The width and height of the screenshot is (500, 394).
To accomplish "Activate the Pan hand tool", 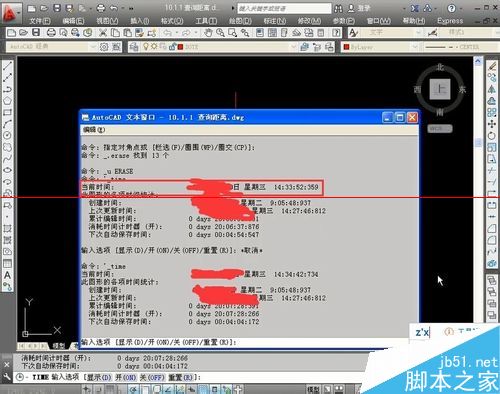I will tap(208, 33).
